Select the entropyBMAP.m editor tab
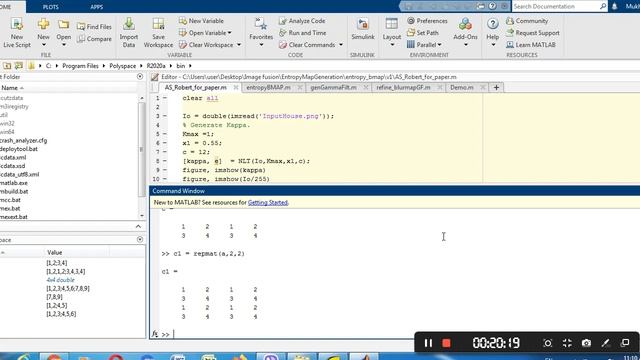640x360 pixels. 268,87
